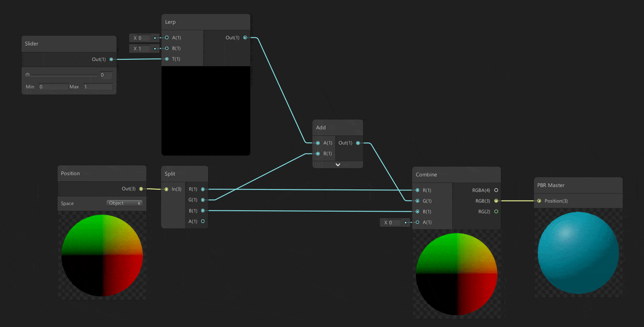This screenshot has height=327, width=644.
Task: Click the Slider node handle knob
Action: coord(28,75)
